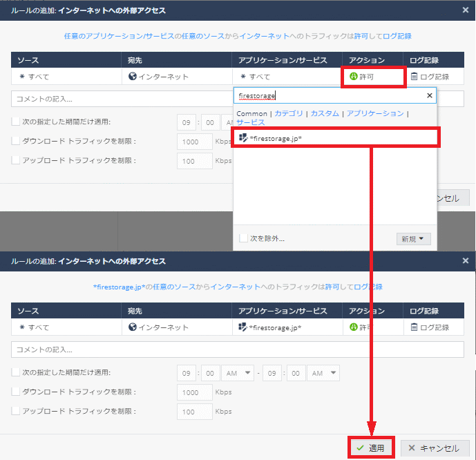This screenshot has height=460, width=476.
Task: Check 次の指定した期間だけ適用 in the lower dialog
Action: 16,372
